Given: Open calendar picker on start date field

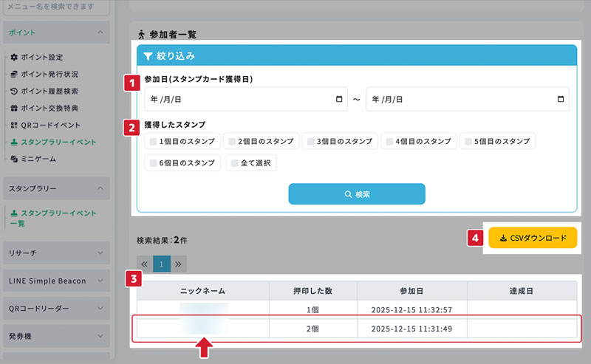Looking at the screenshot, I should click(339, 99).
